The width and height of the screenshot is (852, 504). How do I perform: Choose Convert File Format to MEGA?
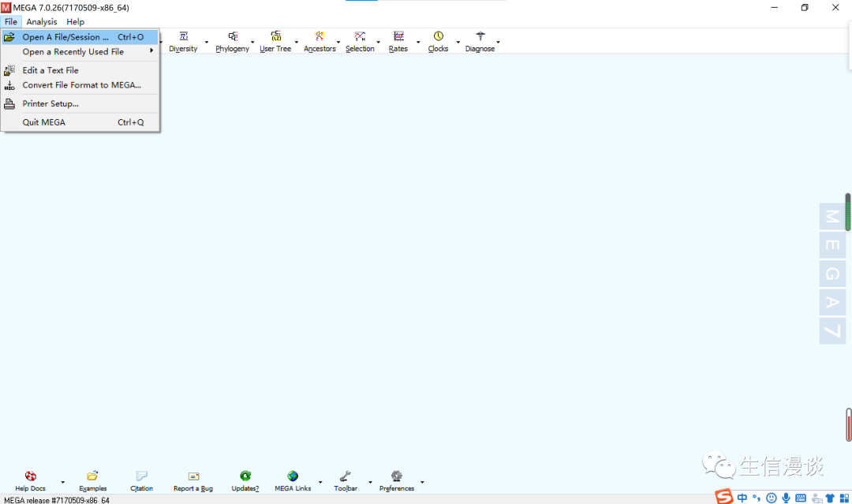(80, 85)
